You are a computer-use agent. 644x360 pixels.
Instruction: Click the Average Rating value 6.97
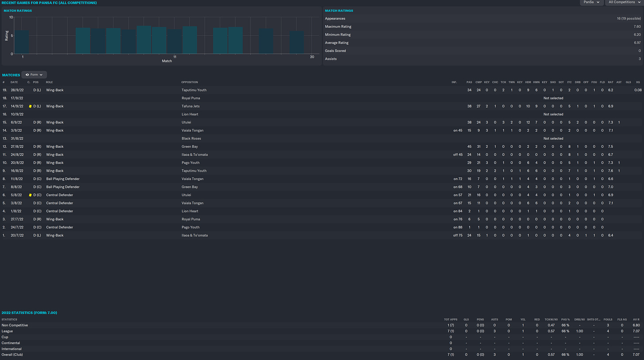[x=636, y=43]
